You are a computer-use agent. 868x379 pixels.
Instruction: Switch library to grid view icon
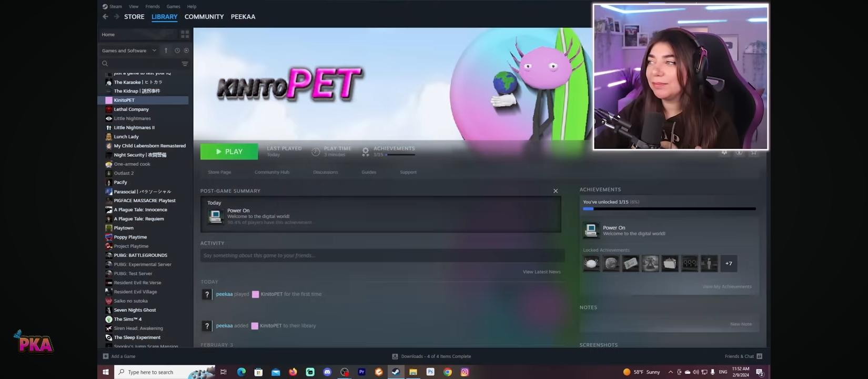pos(185,34)
